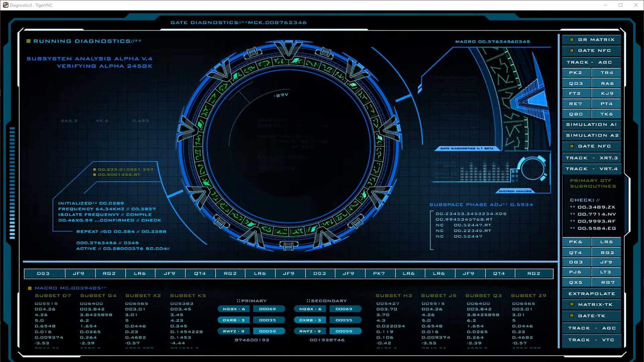Click the bottom clamp on the gate ring
644x362 pixels.
[x=288, y=246]
